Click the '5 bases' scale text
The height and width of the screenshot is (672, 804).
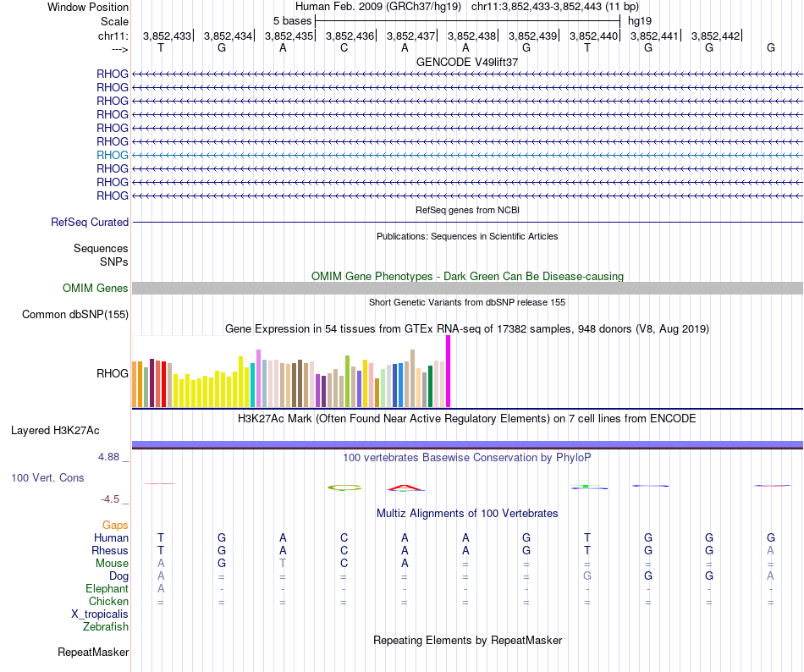tap(292, 21)
